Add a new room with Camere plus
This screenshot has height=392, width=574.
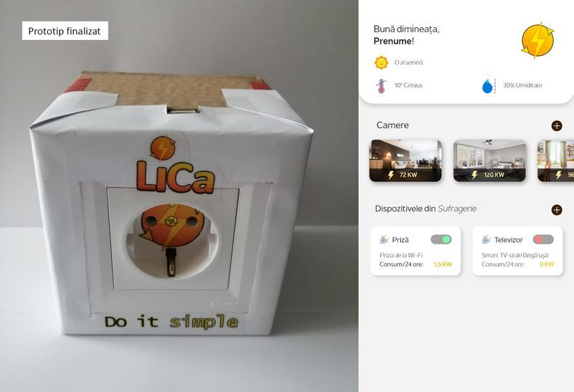(557, 126)
